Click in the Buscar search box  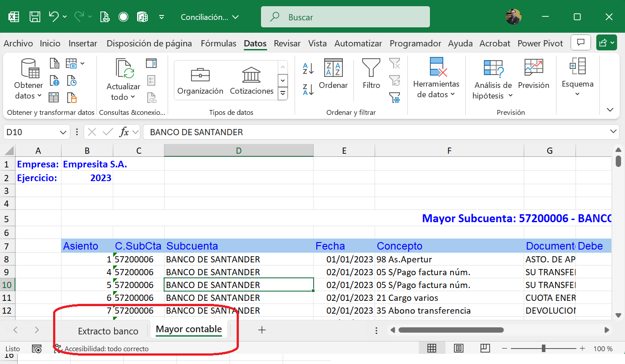pyautogui.click(x=345, y=17)
